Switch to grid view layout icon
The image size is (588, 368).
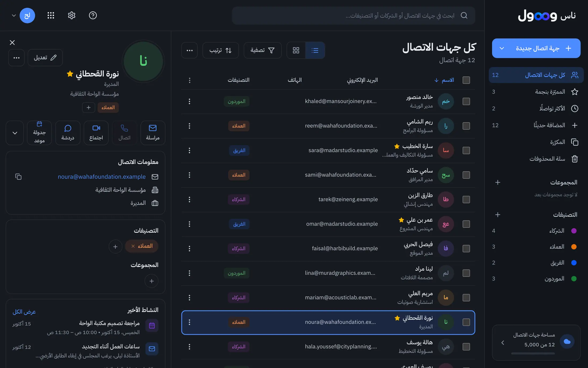point(296,50)
